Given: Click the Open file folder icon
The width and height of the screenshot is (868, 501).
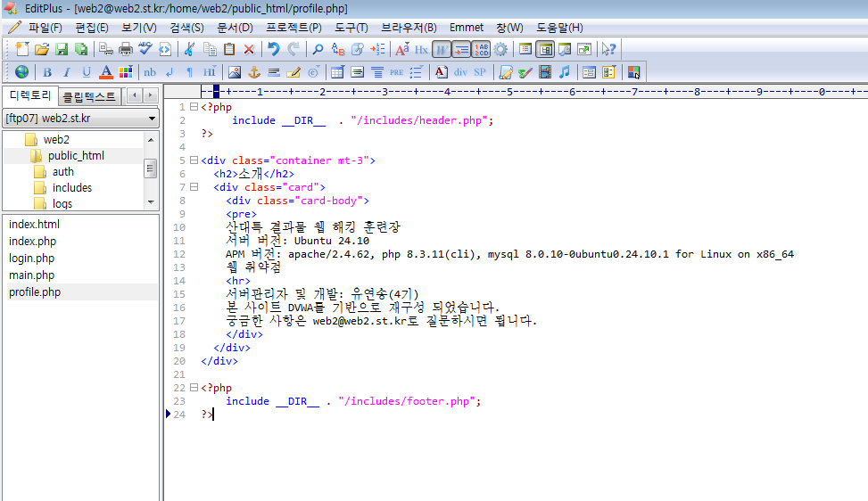Looking at the screenshot, I should (x=42, y=49).
